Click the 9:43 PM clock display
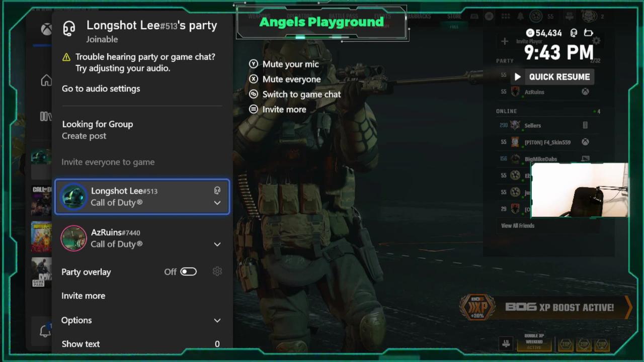Image resolution: width=644 pixels, height=362 pixels. 559,52
